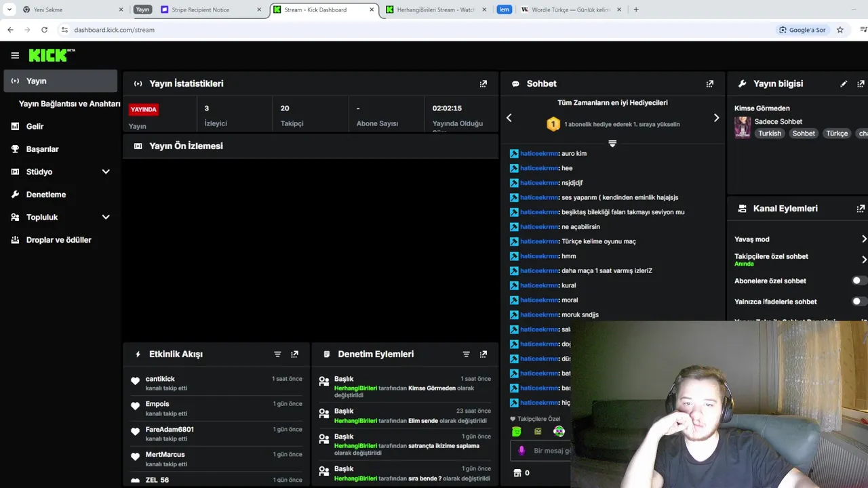Click the 02:02:15 stream duration value
The width and height of the screenshot is (868, 488).
click(447, 108)
